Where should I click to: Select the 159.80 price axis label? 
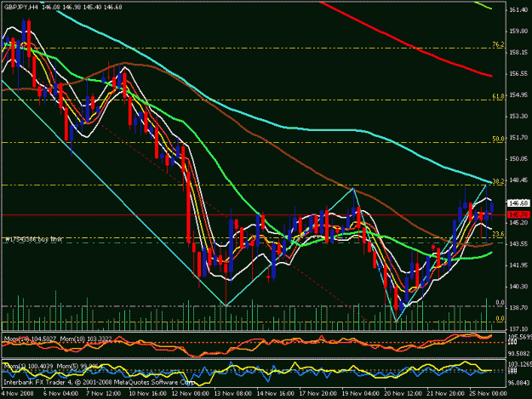coord(518,31)
